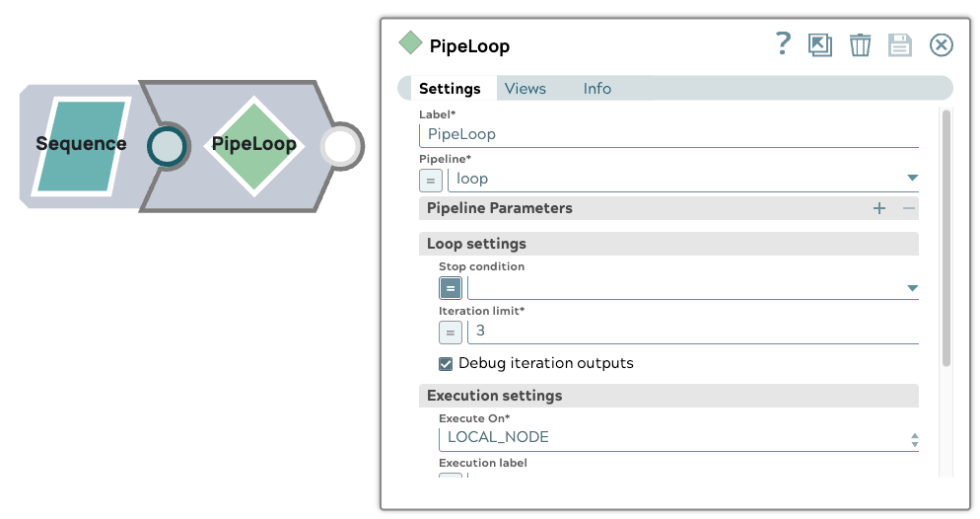Image resolution: width=980 pixels, height=519 pixels.
Task: Click the Label text input field
Action: 670,134
